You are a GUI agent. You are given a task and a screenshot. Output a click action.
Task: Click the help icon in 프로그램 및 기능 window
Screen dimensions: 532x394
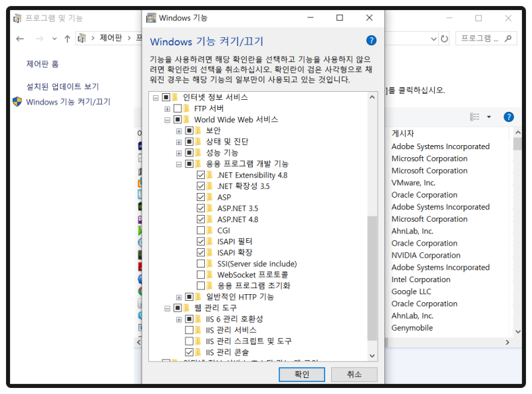coord(508,117)
